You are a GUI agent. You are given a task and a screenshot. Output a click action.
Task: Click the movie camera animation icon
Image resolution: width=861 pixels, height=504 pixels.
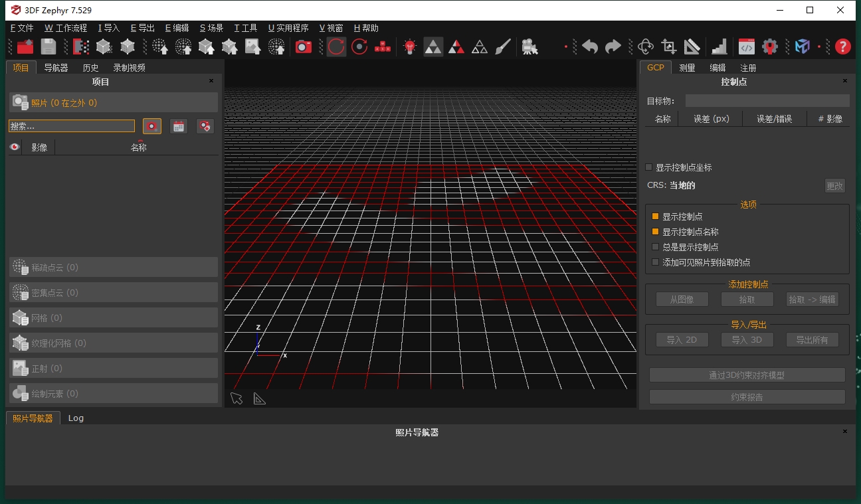point(529,46)
